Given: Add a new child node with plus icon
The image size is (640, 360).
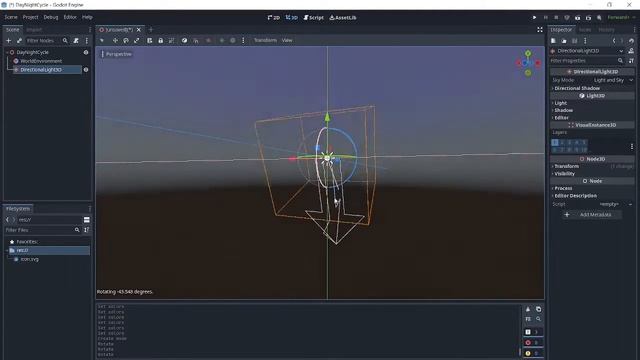Looking at the screenshot, I should point(8,41).
